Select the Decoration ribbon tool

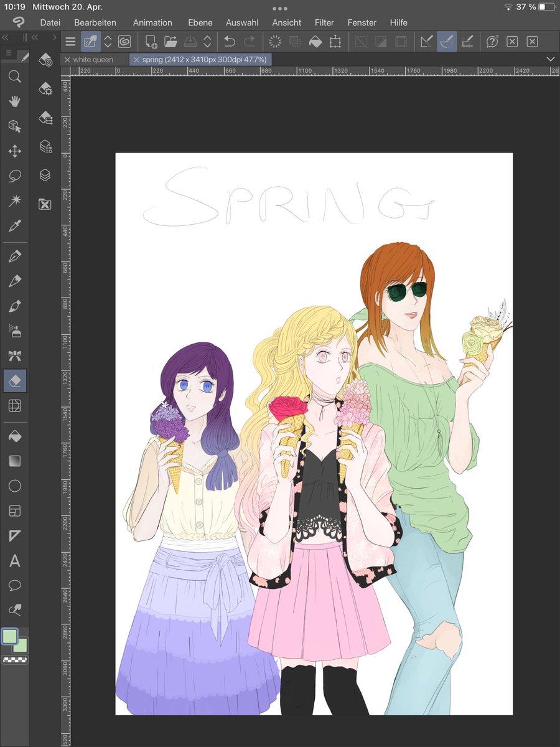pyautogui.click(x=15, y=355)
